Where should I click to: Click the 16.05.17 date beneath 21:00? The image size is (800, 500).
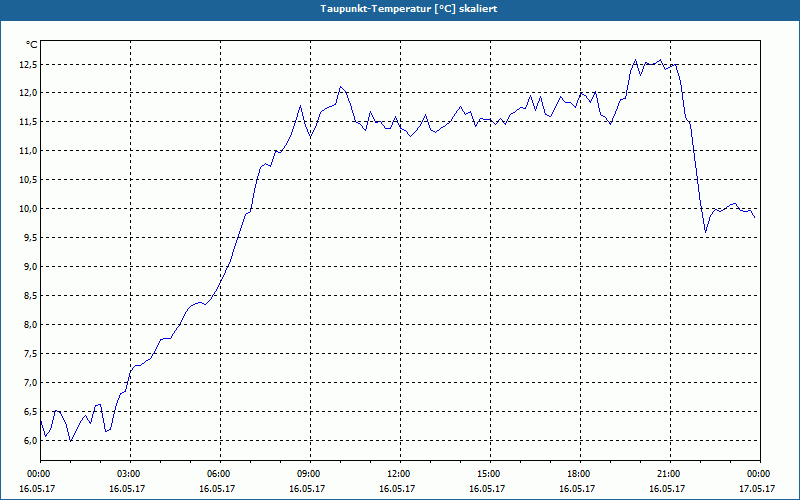coord(667,488)
